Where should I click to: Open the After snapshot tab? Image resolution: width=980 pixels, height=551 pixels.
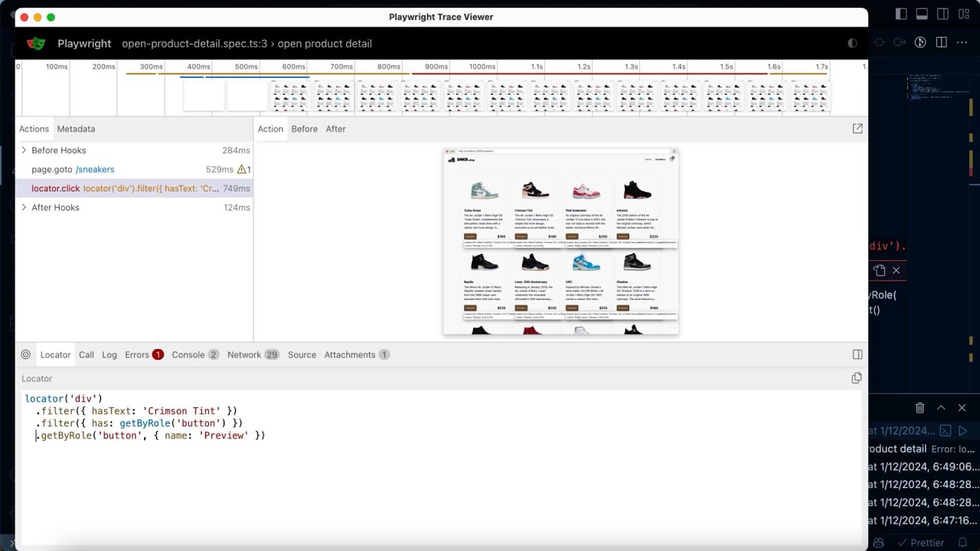[x=336, y=129]
